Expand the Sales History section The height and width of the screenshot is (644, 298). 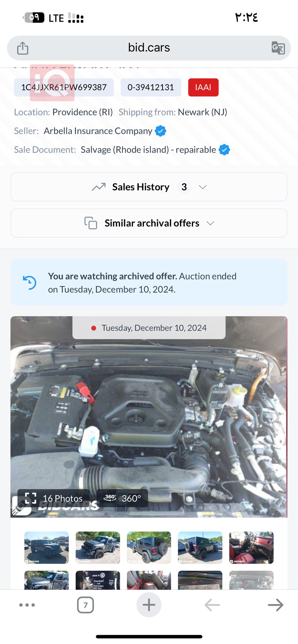click(149, 187)
